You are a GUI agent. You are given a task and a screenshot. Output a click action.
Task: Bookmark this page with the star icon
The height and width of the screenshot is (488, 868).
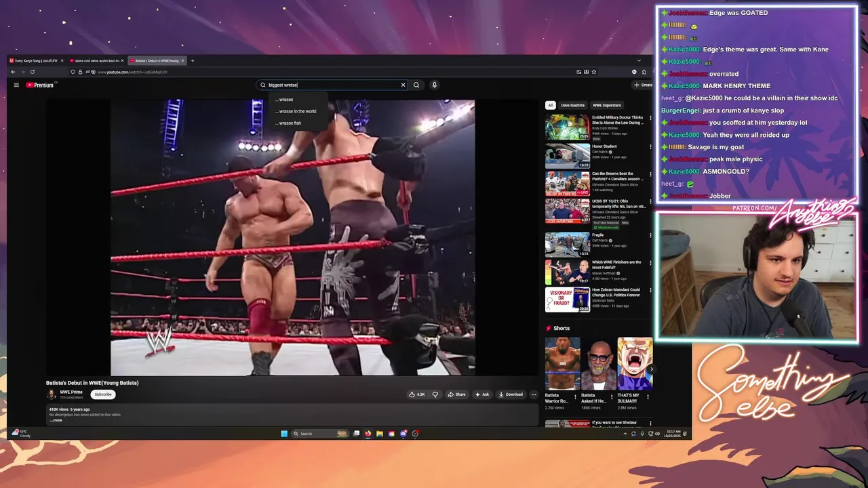(594, 72)
